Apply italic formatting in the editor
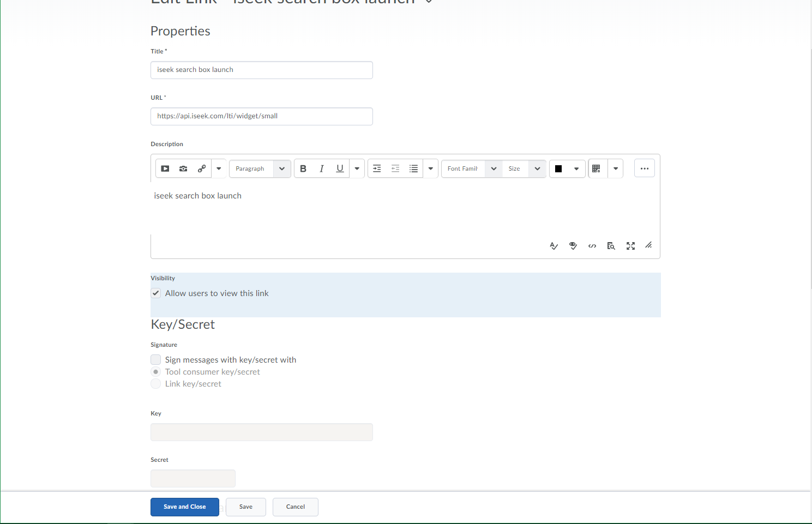Viewport: 812px width, 524px height. click(x=322, y=168)
